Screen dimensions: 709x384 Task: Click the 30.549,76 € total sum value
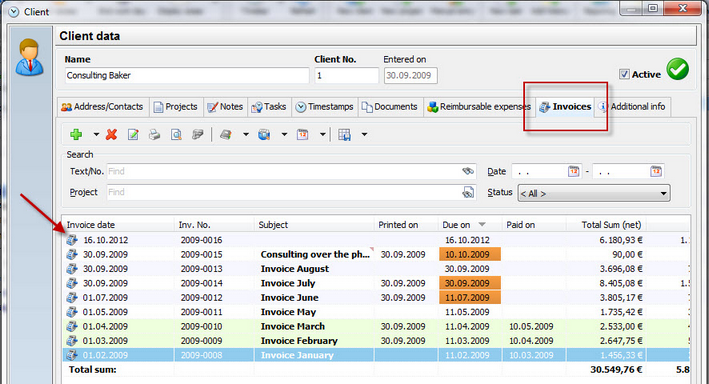tap(616, 370)
